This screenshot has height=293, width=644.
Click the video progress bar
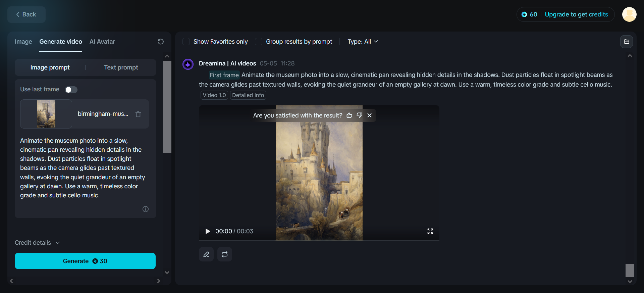coord(319,240)
